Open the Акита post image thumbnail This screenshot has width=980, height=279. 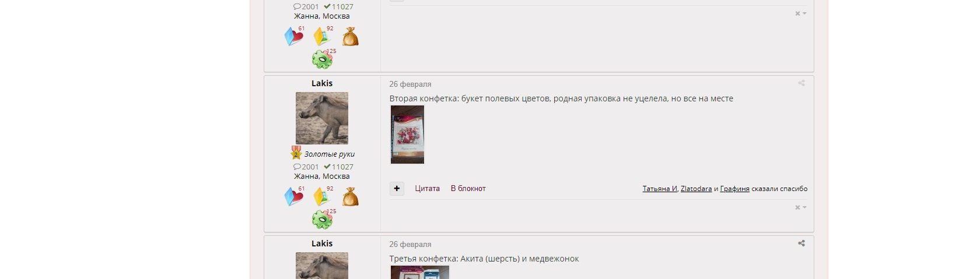pyautogui.click(x=420, y=272)
